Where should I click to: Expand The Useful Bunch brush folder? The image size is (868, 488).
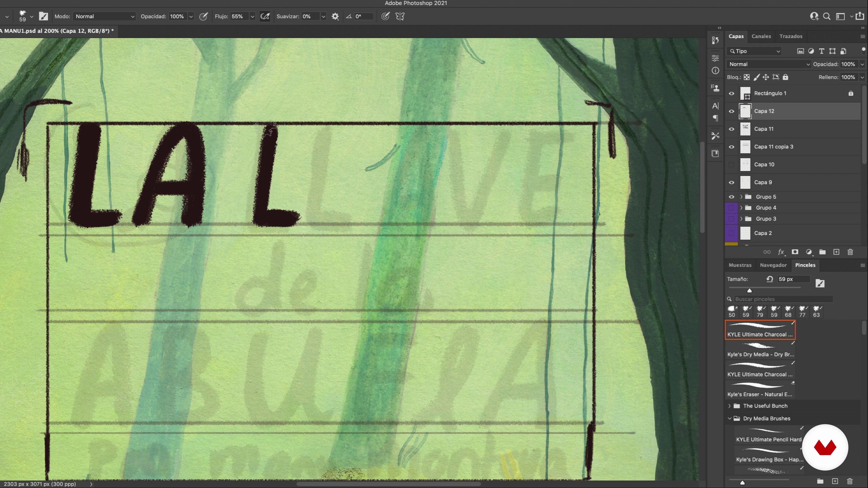coord(729,406)
